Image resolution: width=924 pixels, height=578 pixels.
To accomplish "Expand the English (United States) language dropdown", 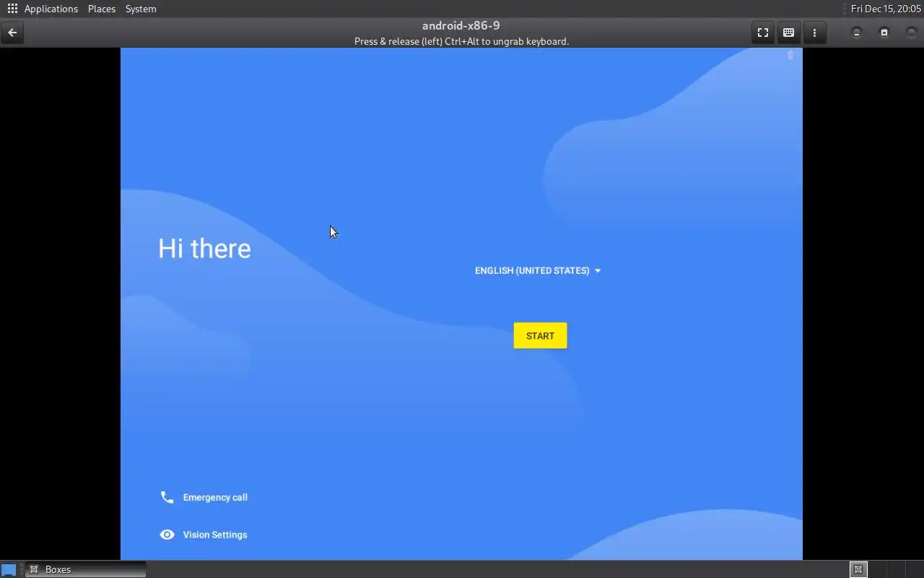I will click(x=538, y=270).
